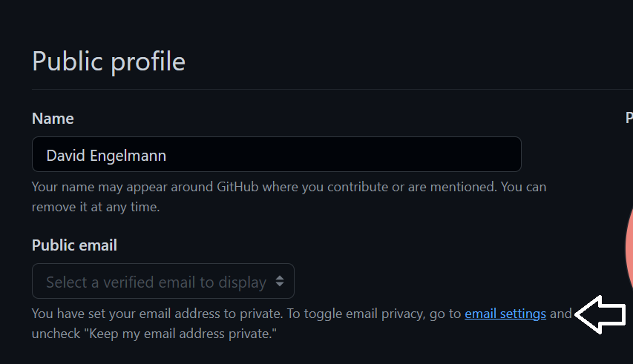Click the 'remove it at any time' text line
The image size is (633, 364).
click(x=96, y=207)
